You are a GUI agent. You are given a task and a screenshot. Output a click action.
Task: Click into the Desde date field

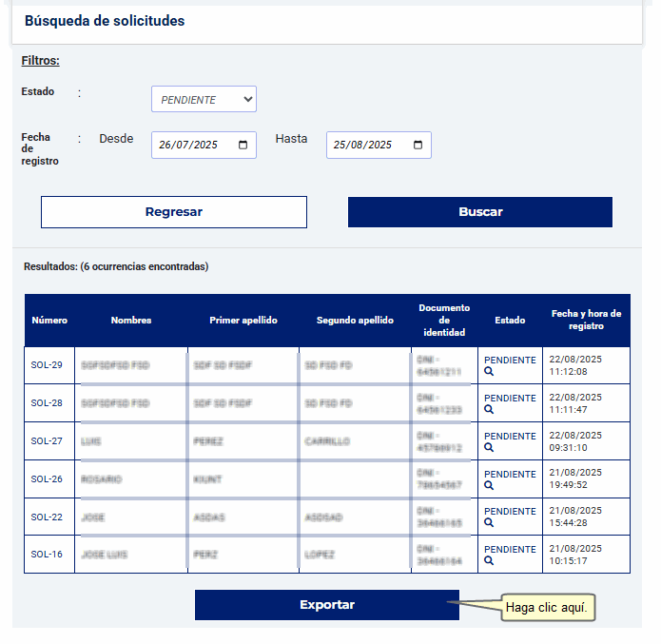pos(190,146)
